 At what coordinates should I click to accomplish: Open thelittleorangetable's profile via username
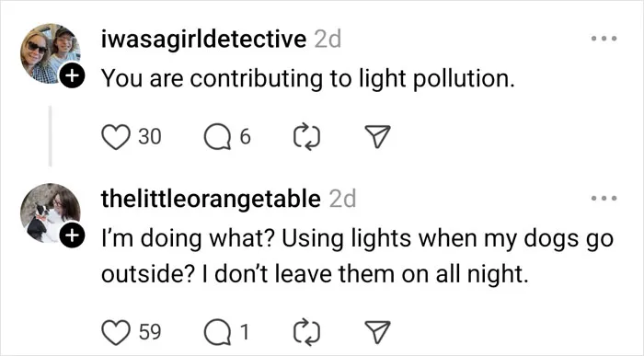[211, 200]
